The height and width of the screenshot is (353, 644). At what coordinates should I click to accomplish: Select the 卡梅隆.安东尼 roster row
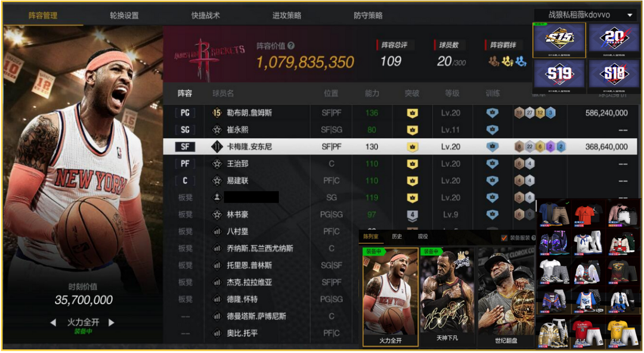click(x=400, y=147)
